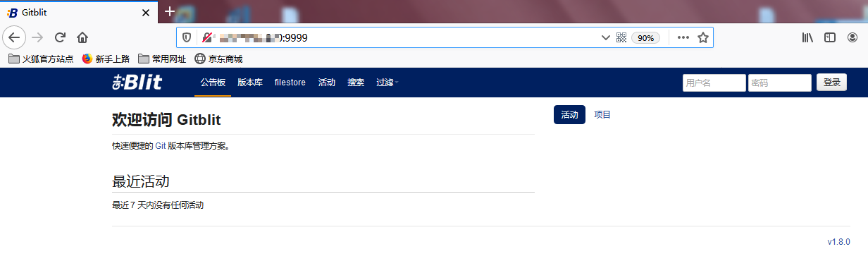Open the 版本库 navigation item

click(250, 83)
